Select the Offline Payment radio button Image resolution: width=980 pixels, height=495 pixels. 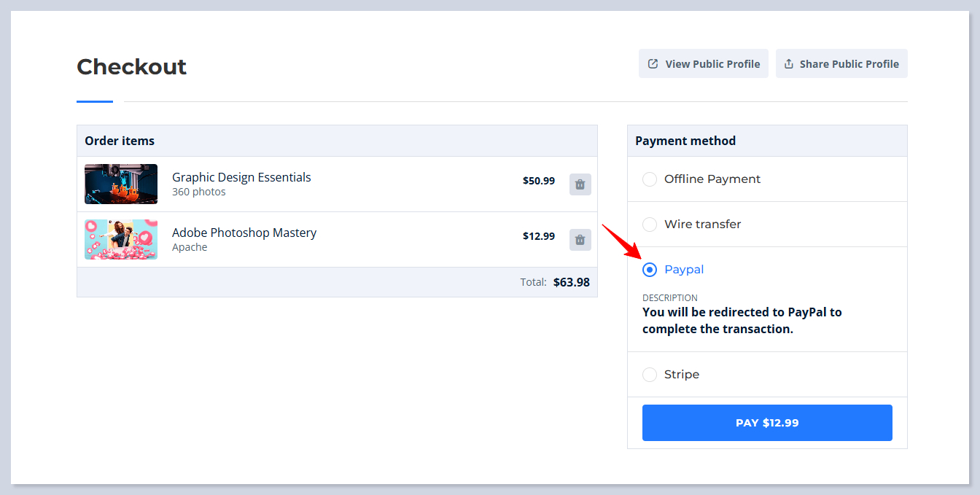tap(650, 179)
